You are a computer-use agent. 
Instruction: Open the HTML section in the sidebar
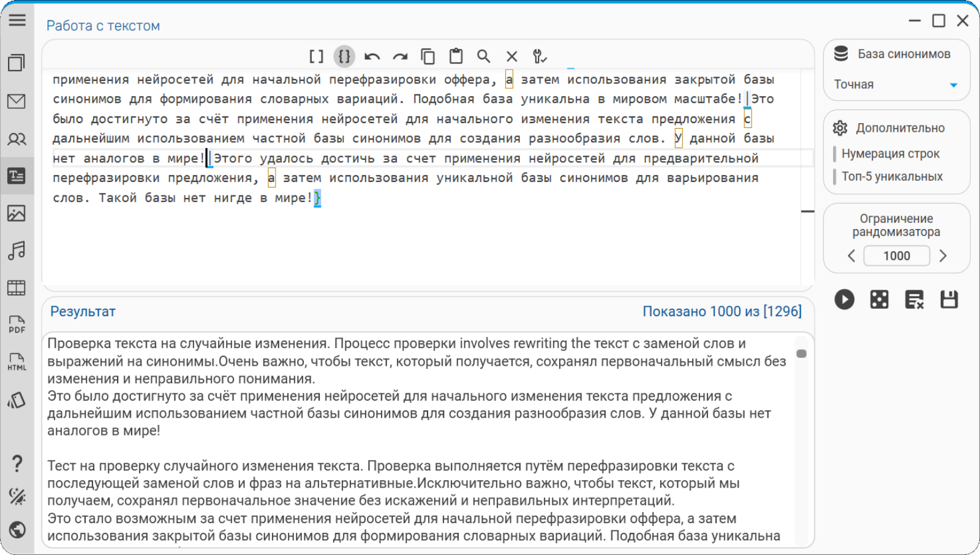point(17,362)
